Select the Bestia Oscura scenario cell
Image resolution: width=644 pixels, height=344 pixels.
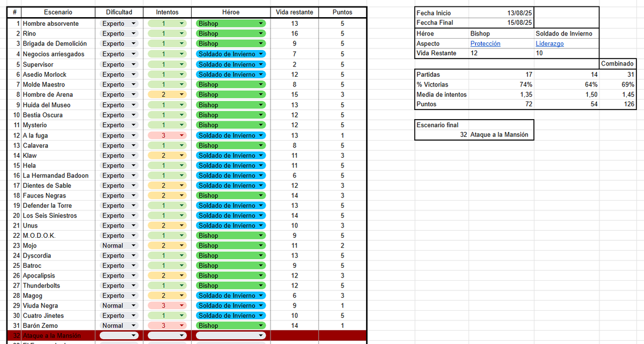(x=58, y=115)
